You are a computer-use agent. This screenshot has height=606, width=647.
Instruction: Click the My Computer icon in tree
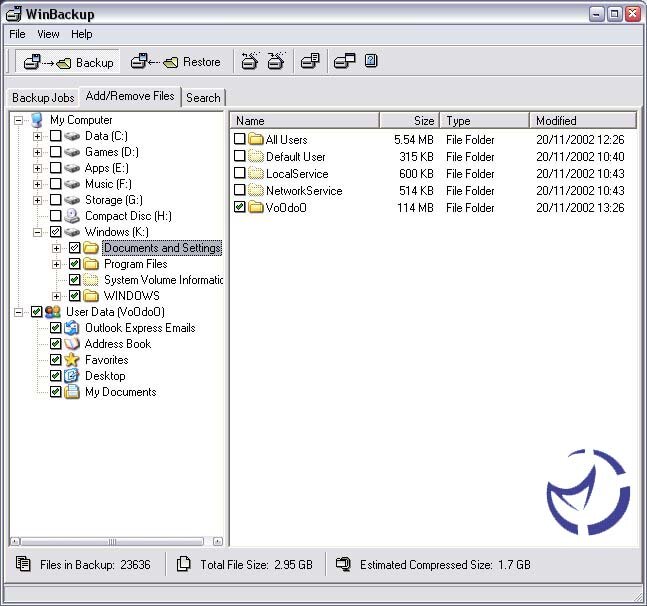click(x=37, y=120)
